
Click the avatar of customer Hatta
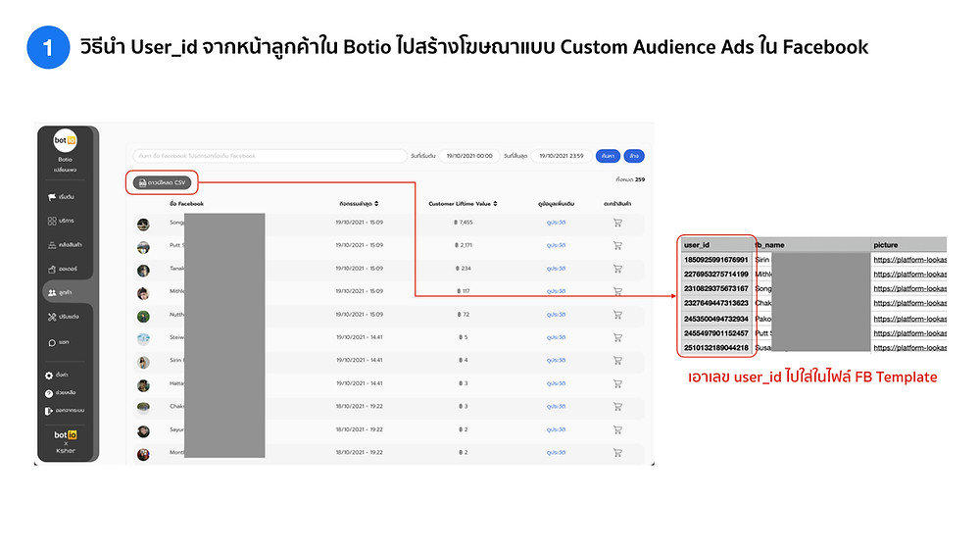(x=143, y=385)
